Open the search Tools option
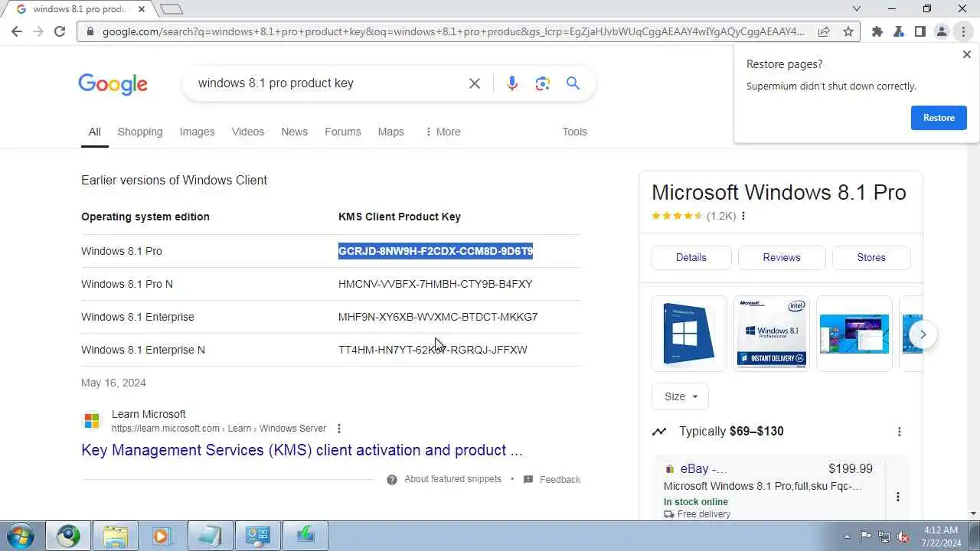The width and height of the screenshot is (980, 551). (574, 132)
